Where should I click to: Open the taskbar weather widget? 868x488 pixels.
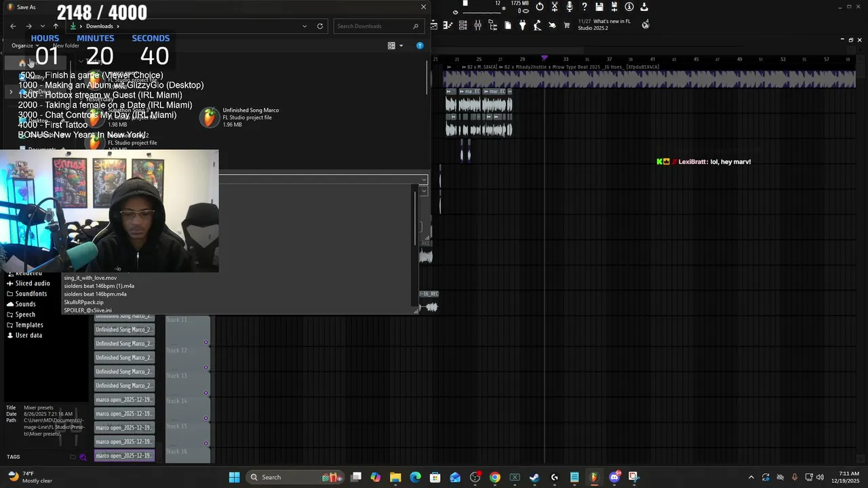pyautogui.click(x=28, y=477)
